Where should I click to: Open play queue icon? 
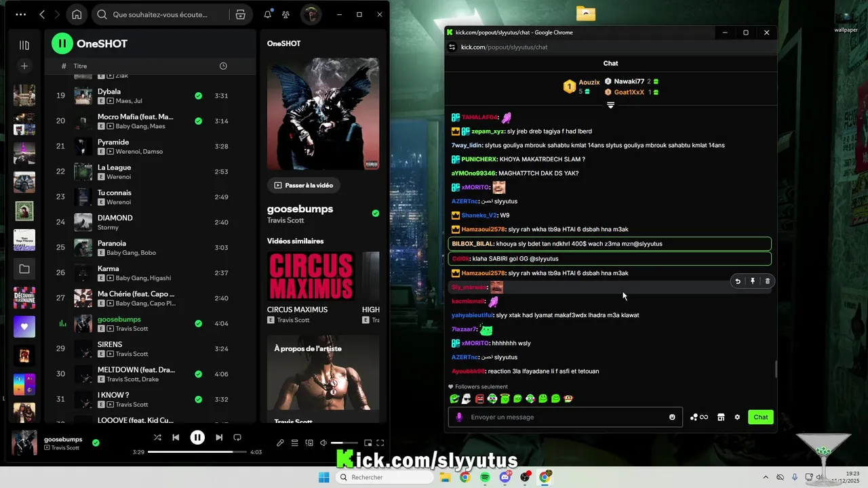[x=294, y=443]
